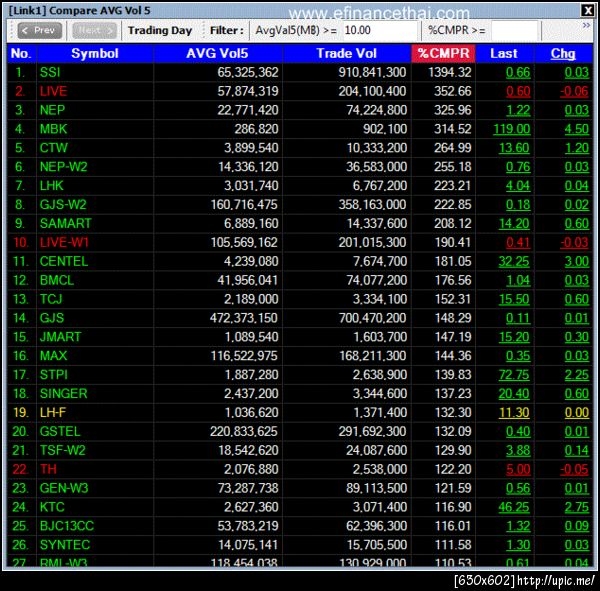Sort by Last column header
This screenshot has height=591, width=600.
coord(504,54)
